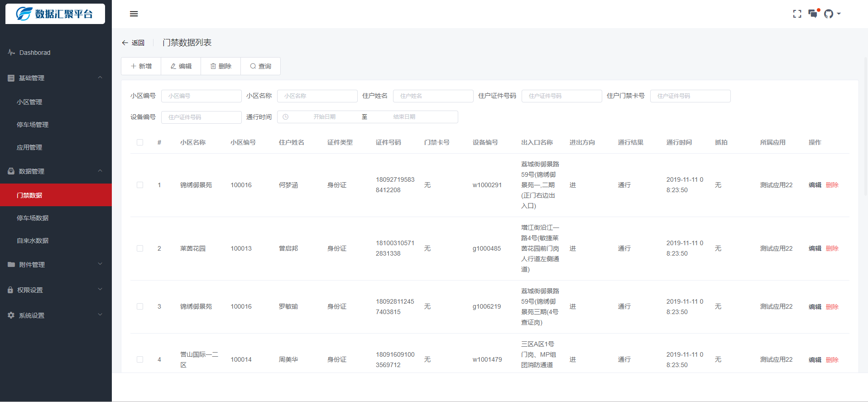The width and height of the screenshot is (868, 402).
Task: Click the 结束日期 end date field
Action: 404,117
